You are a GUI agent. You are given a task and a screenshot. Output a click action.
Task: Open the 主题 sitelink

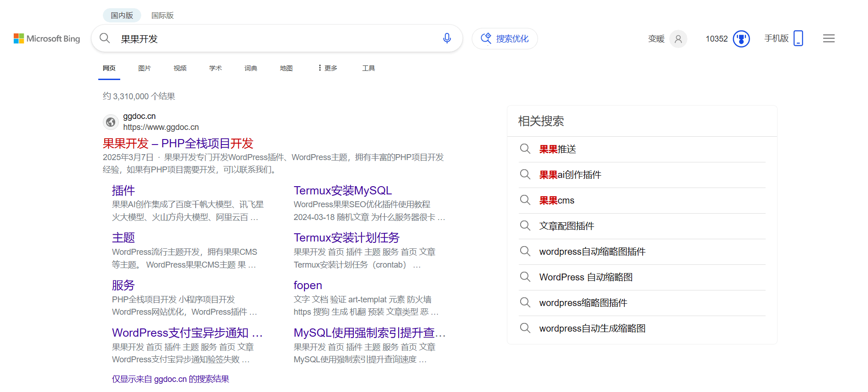(123, 237)
